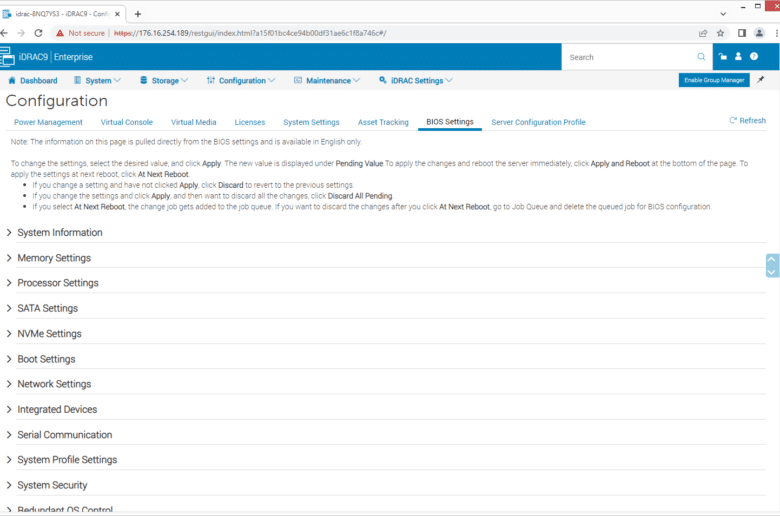Click the Configuration page heading
The height and width of the screenshot is (516, 780).
click(57, 101)
